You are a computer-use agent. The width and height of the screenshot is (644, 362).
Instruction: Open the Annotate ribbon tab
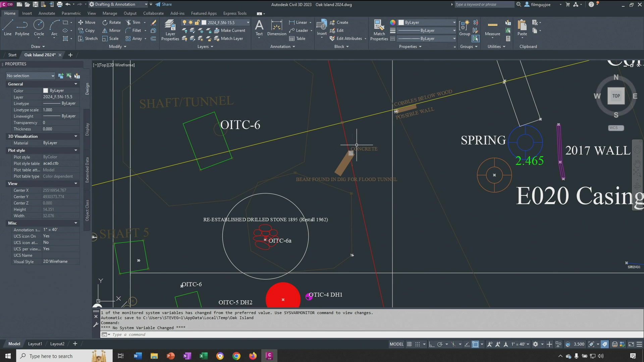pyautogui.click(x=47, y=13)
